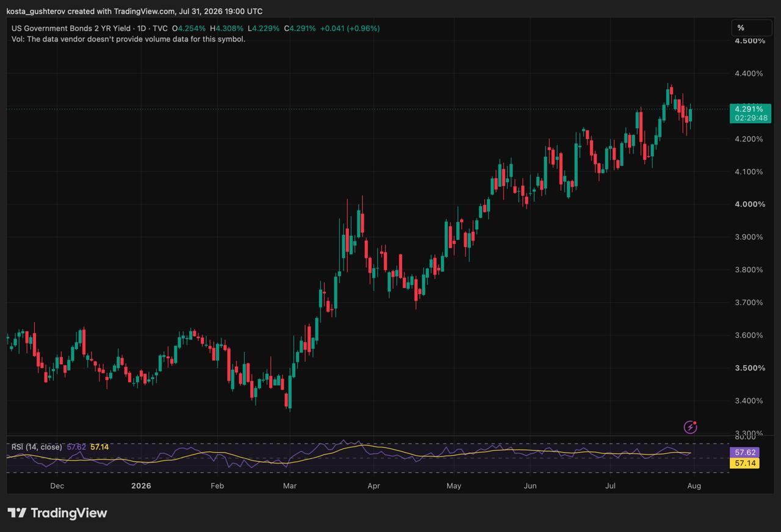This screenshot has width=781, height=532.
Task: Select the green 4.291% current price label
Action: (750, 109)
